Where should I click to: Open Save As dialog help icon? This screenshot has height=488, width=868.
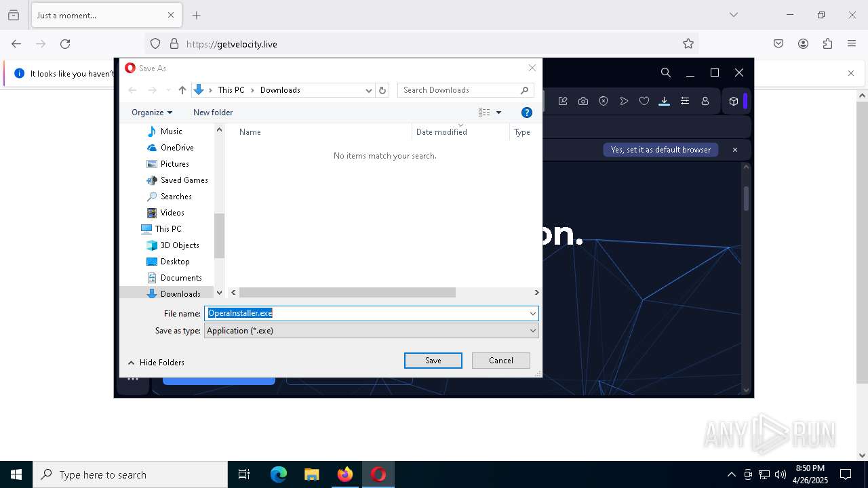[527, 113]
